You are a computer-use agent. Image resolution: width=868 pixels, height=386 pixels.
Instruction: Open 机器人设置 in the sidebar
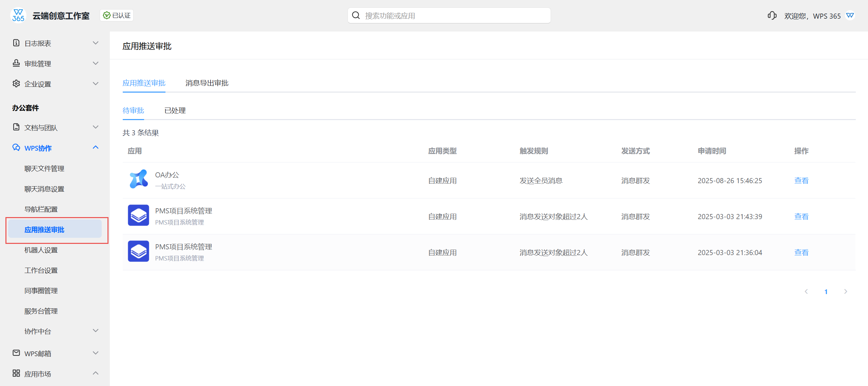click(41, 250)
